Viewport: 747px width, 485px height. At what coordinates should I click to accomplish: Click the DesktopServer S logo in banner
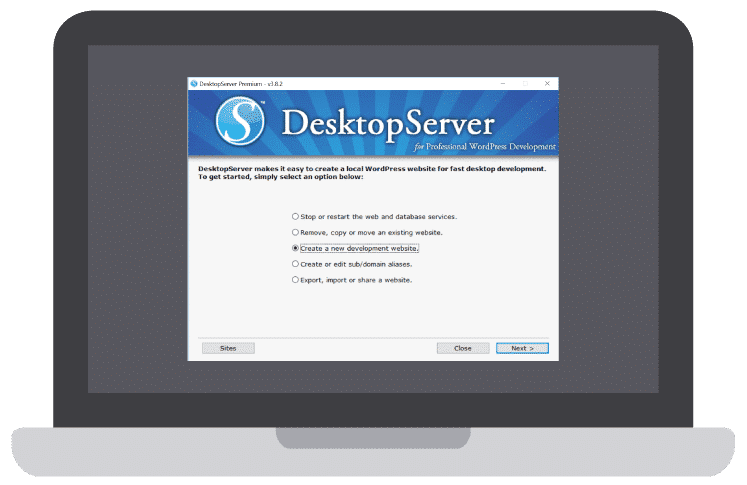[240, 121]
